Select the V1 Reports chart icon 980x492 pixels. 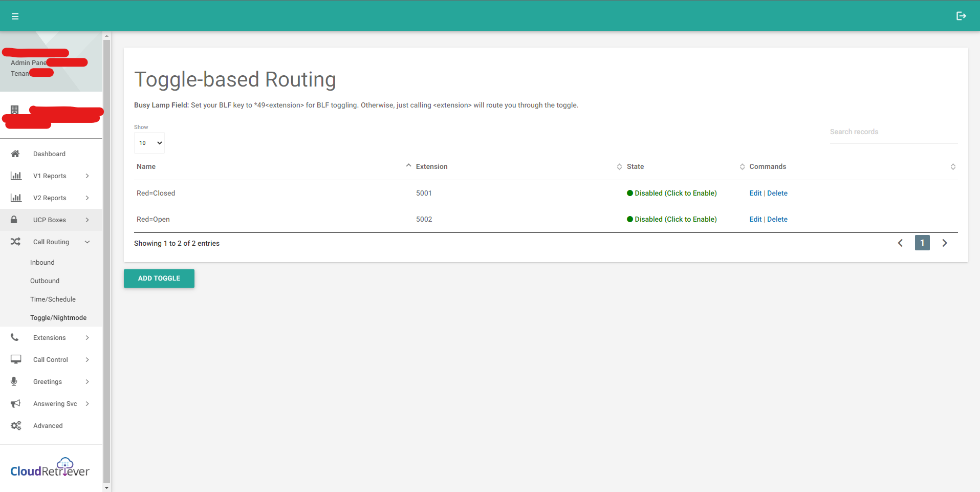[16, 176]
